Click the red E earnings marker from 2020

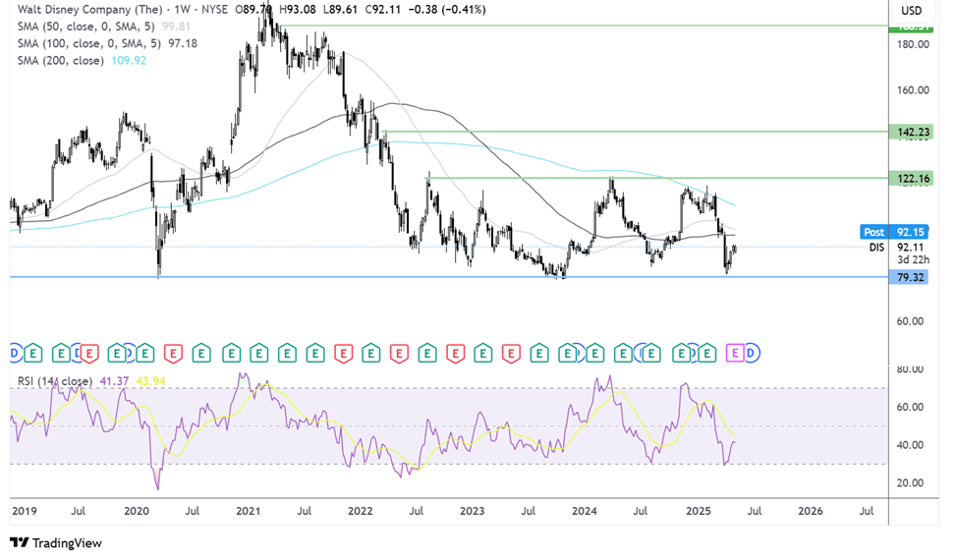(x=174, y=353)
